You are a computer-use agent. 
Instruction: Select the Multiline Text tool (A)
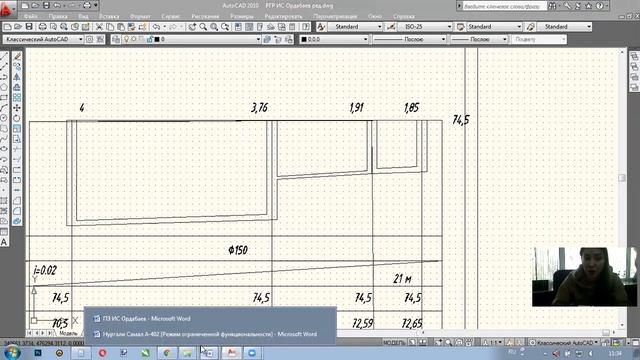tap(4, 242)
